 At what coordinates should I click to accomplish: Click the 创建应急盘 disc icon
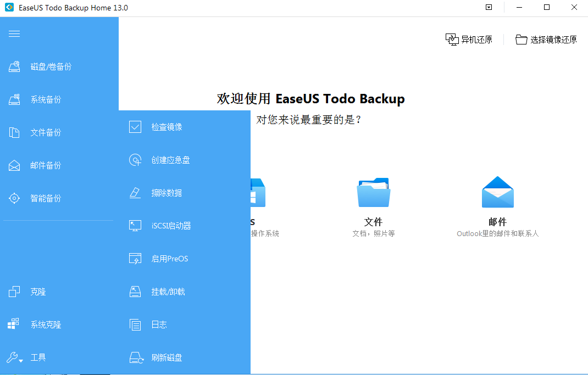[135, 160]
